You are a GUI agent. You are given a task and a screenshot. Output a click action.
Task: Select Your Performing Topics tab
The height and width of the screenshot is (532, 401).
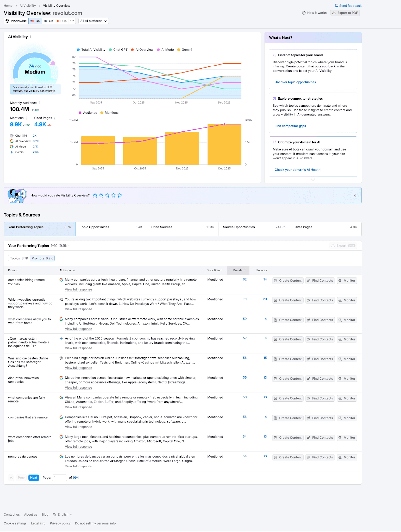[40, 229]
